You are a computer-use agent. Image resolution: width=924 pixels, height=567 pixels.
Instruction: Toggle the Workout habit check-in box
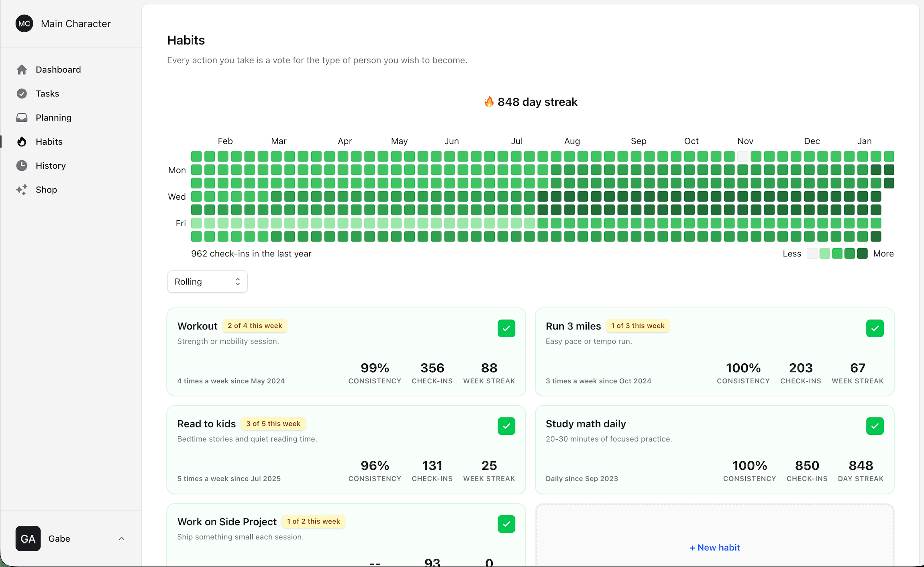point(506,328)
